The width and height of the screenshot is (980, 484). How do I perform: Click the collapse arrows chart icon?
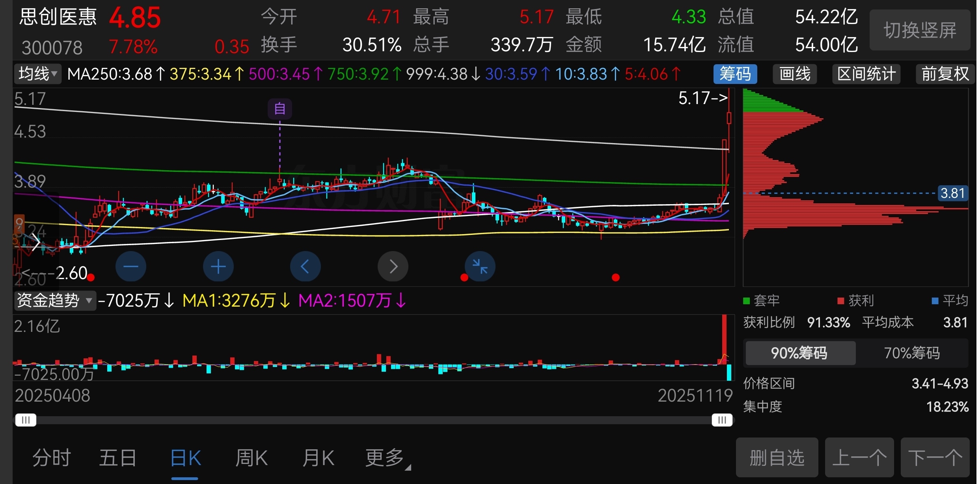click(x=480, y=267)
